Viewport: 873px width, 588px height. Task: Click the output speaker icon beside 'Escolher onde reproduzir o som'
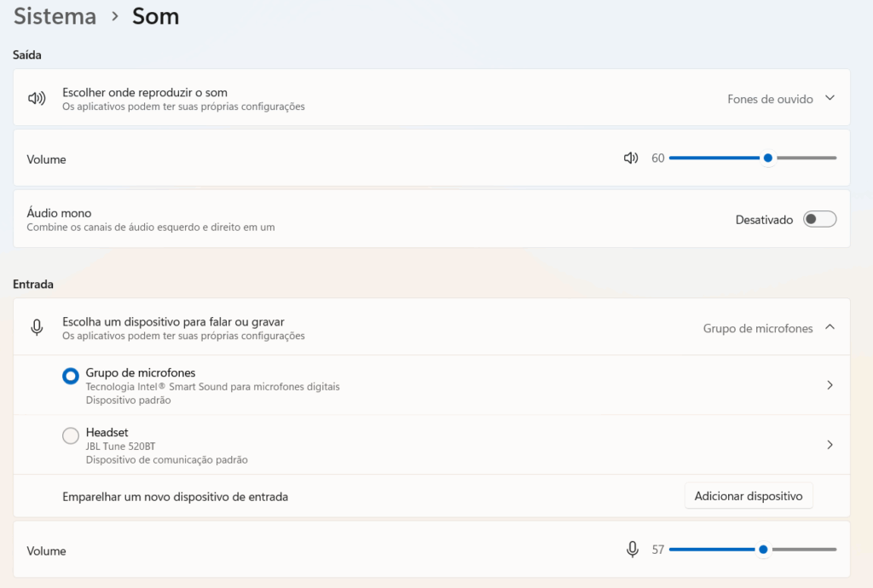pyautogui.click(x=36, y=97)
